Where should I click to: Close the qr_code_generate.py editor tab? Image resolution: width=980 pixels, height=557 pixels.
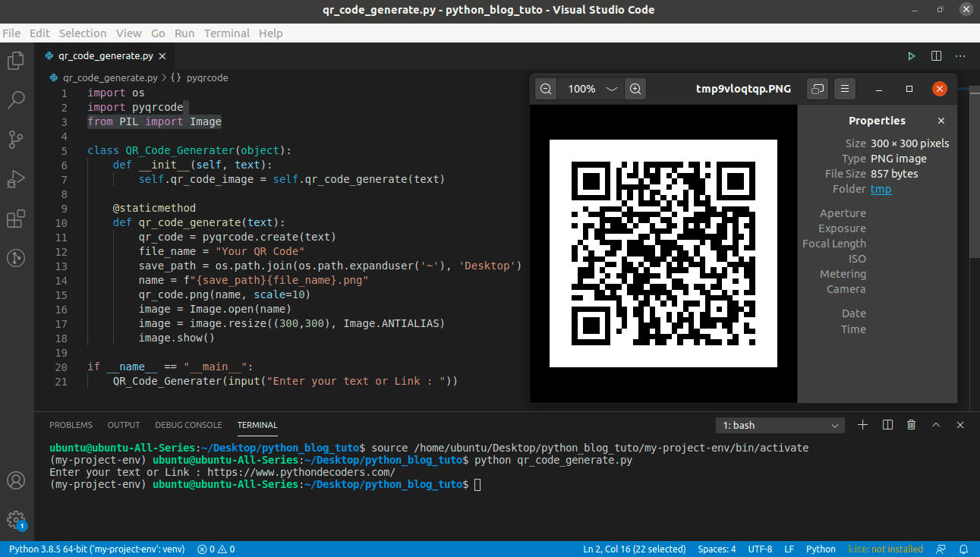point(164,56)
